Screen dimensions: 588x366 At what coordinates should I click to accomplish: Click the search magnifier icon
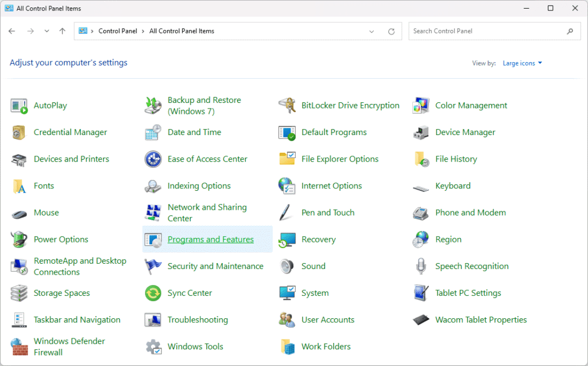[x=570, y=31]
